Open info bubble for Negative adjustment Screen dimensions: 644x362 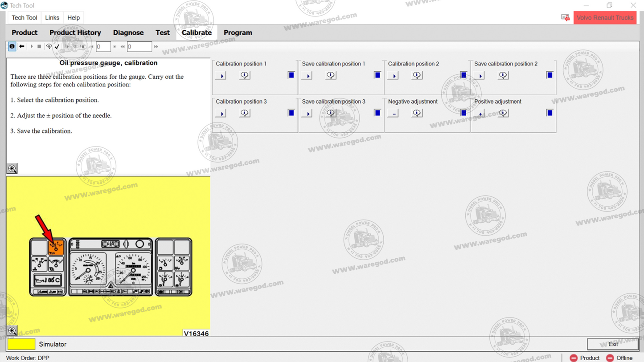pyautogui.click(x=417, y=113)
